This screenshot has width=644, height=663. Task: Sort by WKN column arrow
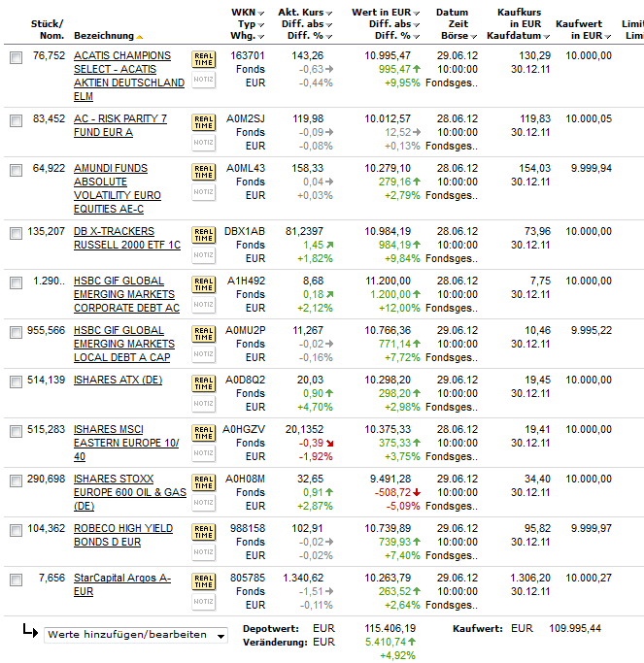(260, 14)
